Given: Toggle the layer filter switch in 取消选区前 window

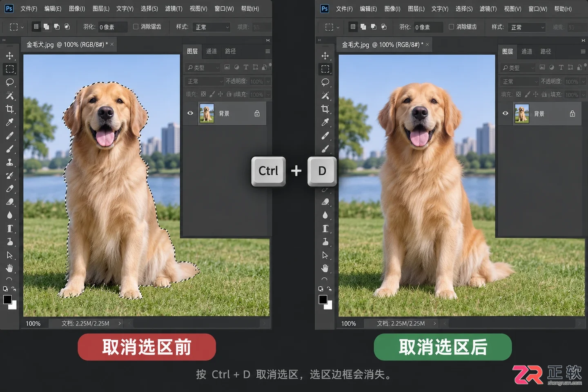Looking at the screenshot, I should 270,66.
